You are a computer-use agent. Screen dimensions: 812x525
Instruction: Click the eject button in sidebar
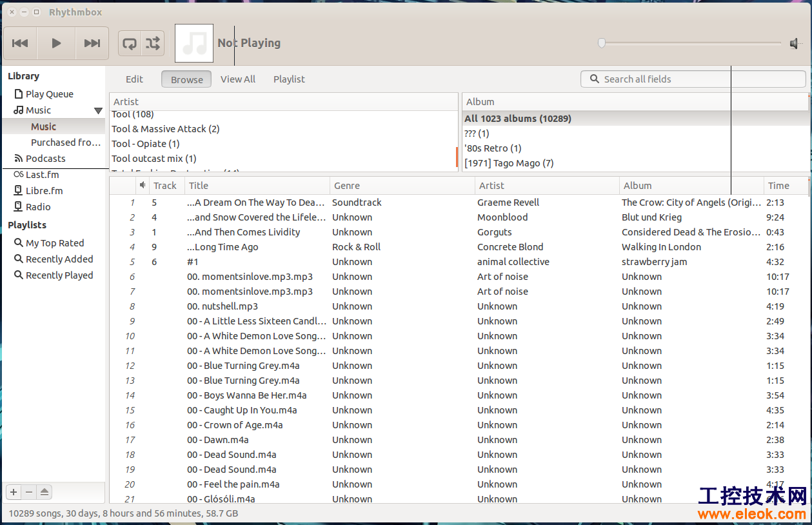coord(44,492)
